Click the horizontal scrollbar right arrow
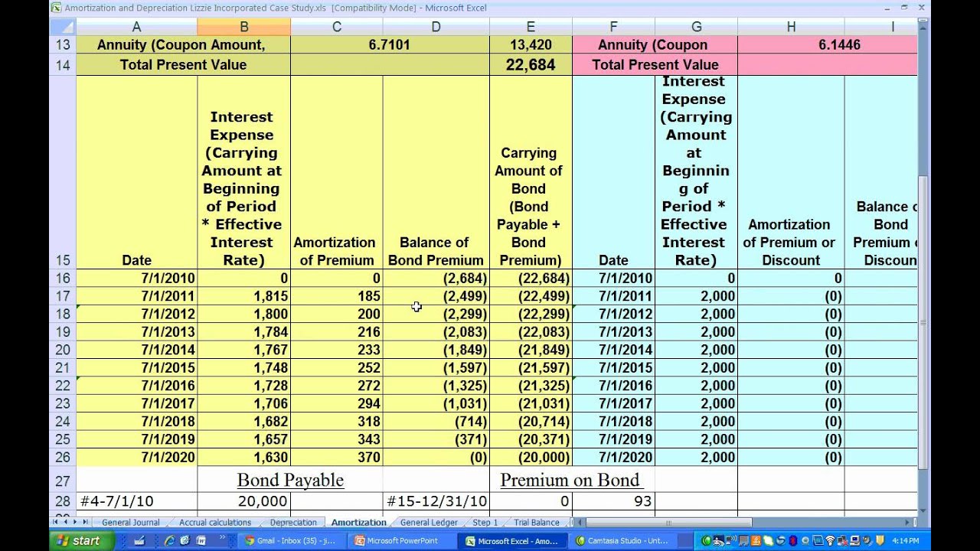 coord(908,523)
